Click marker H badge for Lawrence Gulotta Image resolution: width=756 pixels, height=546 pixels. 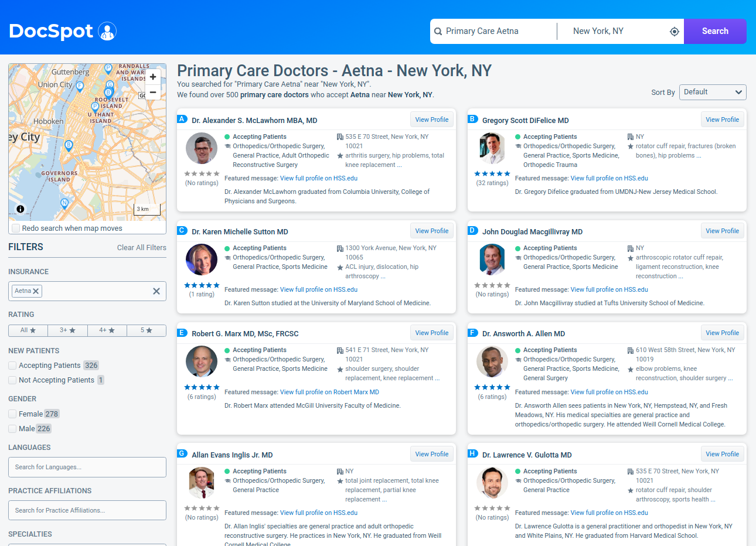coord(472,453)
